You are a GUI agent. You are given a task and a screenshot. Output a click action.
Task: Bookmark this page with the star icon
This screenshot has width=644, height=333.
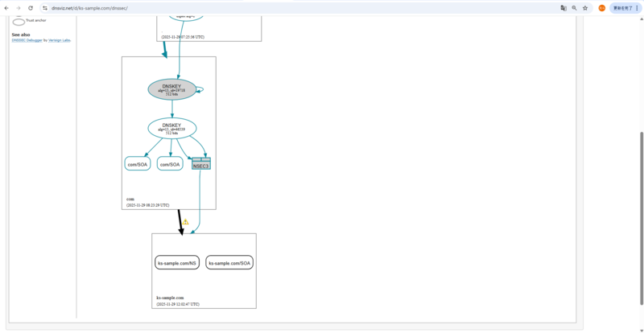585,8
